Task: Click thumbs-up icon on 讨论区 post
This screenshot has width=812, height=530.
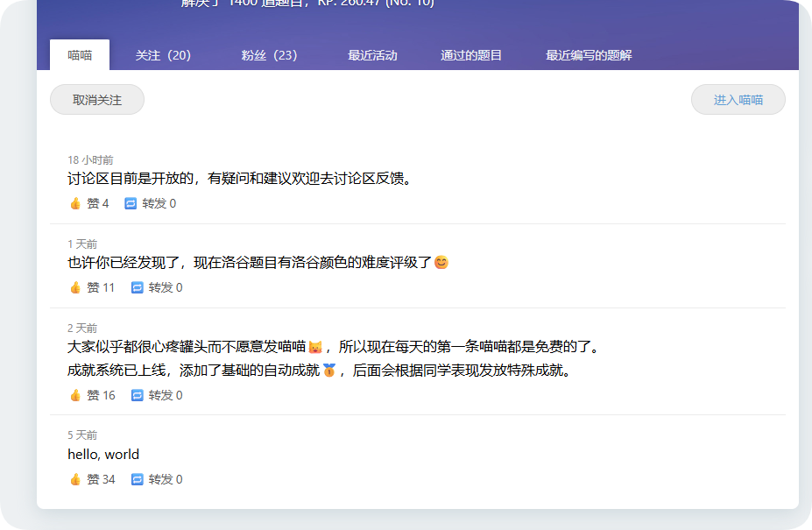Action: (75, 203)
